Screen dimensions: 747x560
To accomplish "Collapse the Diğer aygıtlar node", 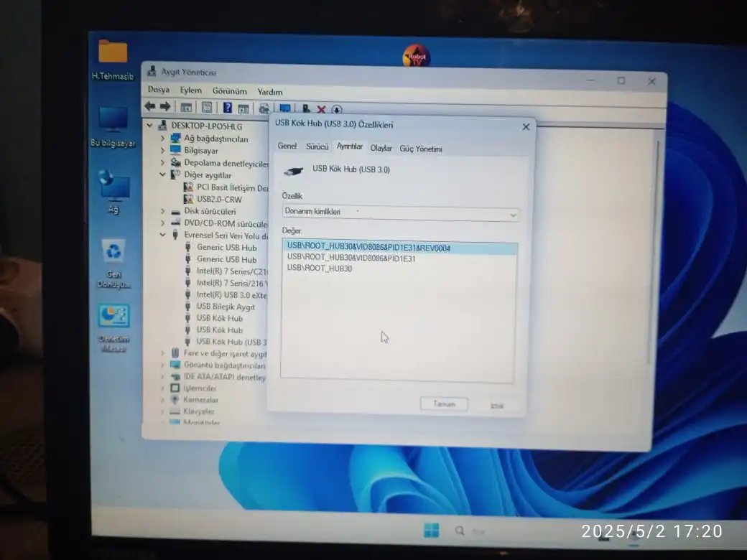I will [162, 174].
